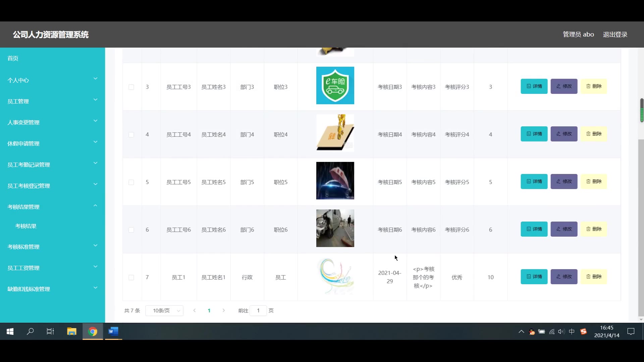The width and height of the screenshot is (644, 362).
Task: Click the 公司人力资源管理系统 title
Action: click(51, 35)
